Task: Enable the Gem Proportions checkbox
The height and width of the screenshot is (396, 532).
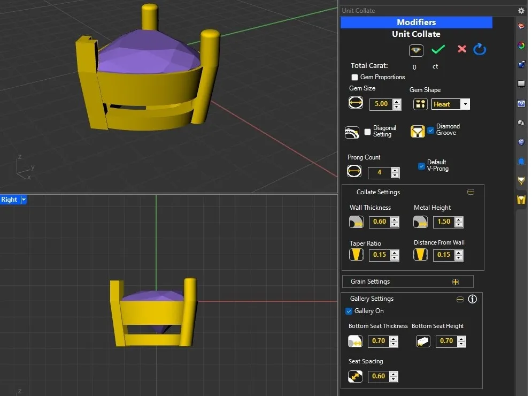Action: pos(355,78)
